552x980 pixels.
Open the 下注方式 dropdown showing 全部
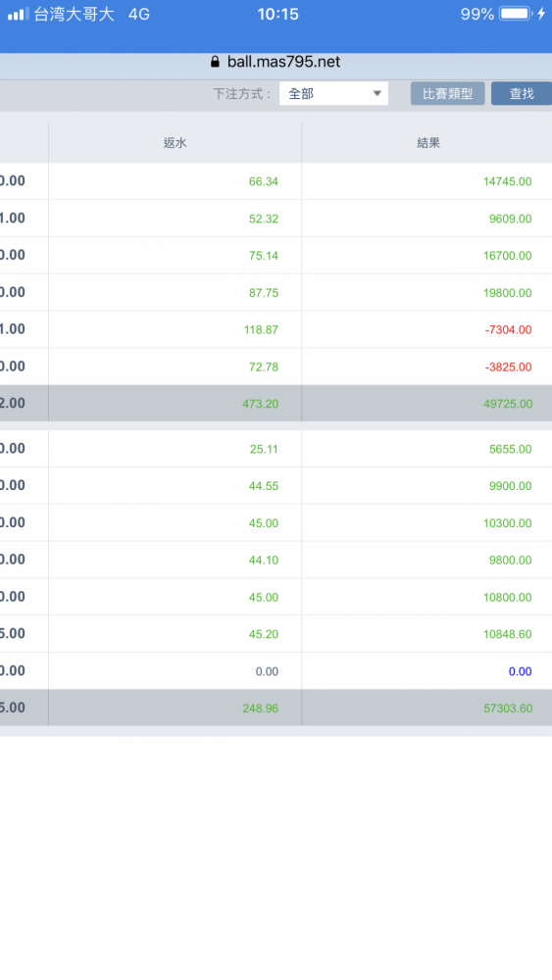333,94
